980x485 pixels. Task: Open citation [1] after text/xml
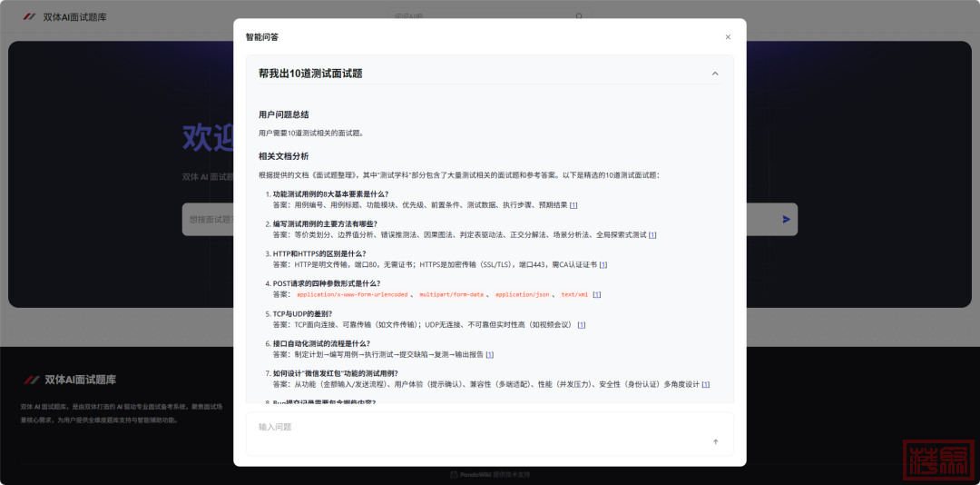coord(596,295)
